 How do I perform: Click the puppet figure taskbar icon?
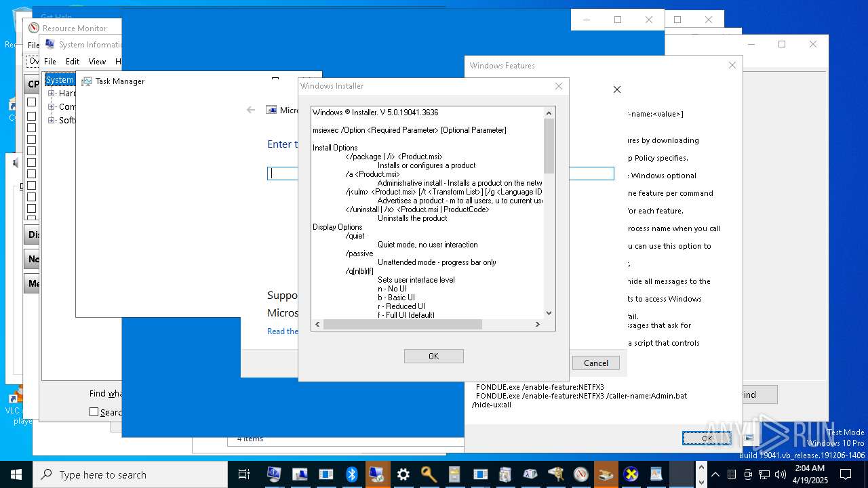[x=555, y=474]
